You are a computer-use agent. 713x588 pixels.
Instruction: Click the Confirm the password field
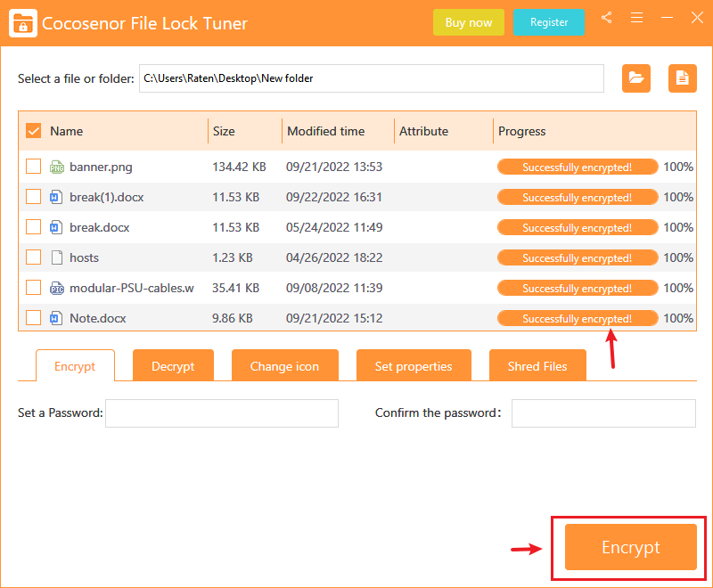603,413
